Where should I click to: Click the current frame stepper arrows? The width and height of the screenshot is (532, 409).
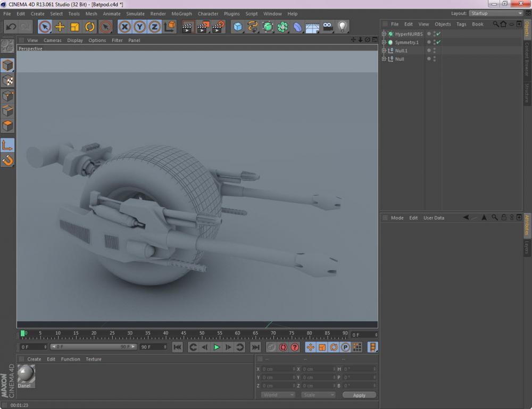click(376, 335)
